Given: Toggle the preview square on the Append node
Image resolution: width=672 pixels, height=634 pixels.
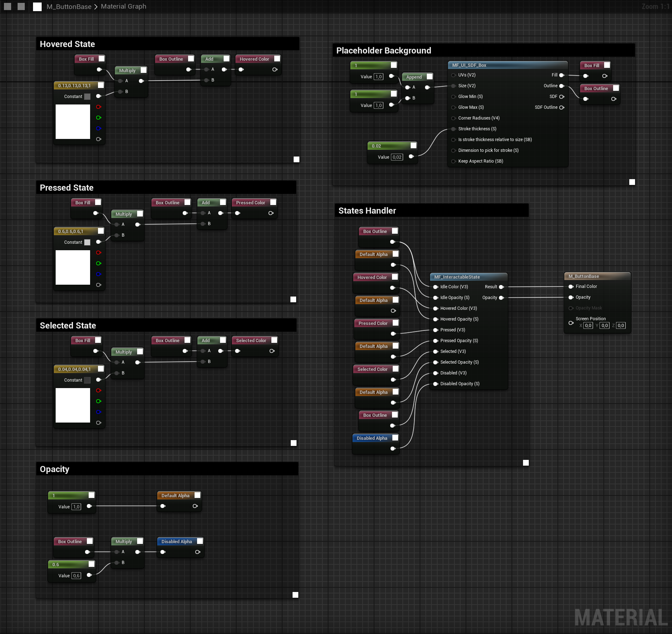Looking at the screenshot, I should click(430, 76).
